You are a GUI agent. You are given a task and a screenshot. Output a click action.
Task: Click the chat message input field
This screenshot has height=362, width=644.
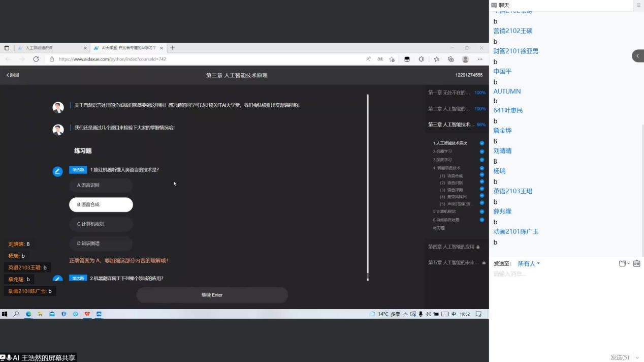tap(559, 274)
